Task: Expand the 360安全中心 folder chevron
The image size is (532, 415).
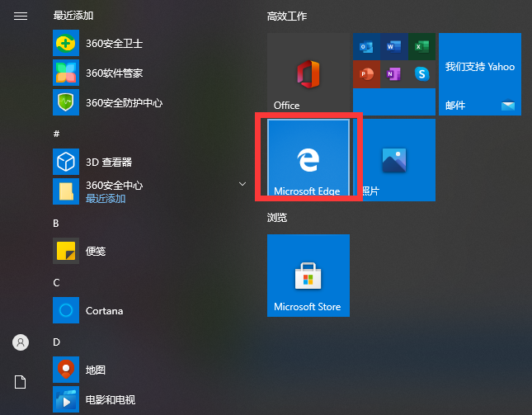Action: pos(242,183)
